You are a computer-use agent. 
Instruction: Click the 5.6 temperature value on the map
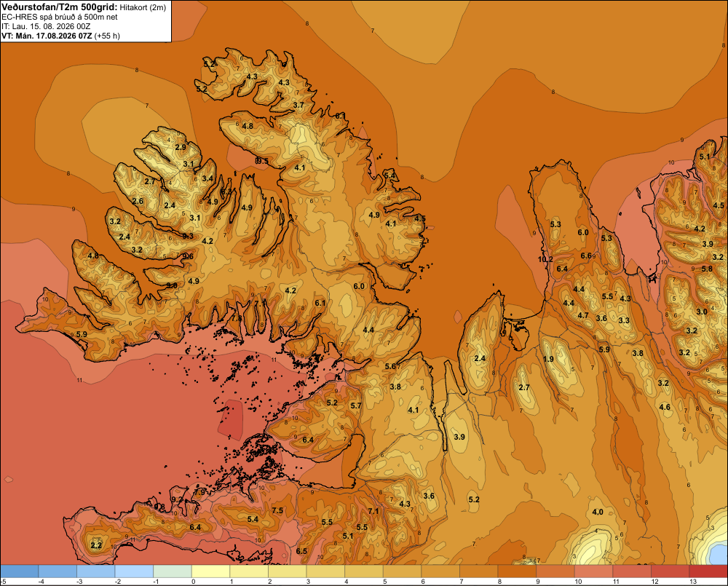click(390, 366)
